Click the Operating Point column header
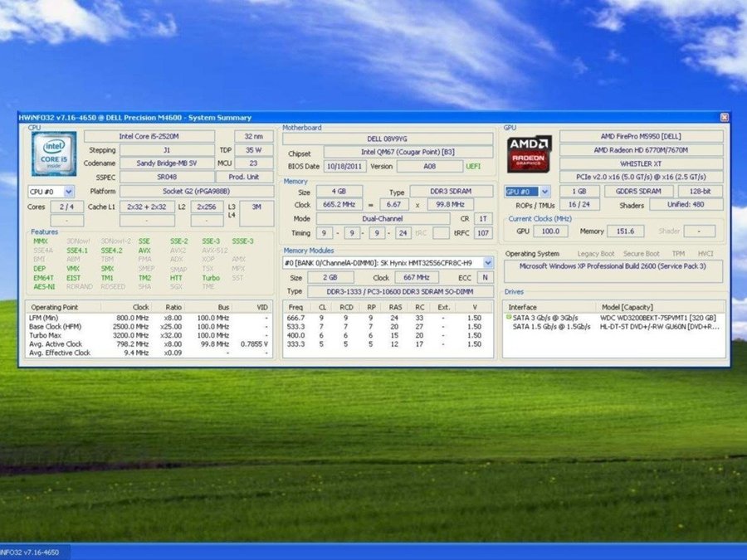Viewport: 747px width, 560px height. 55,307
